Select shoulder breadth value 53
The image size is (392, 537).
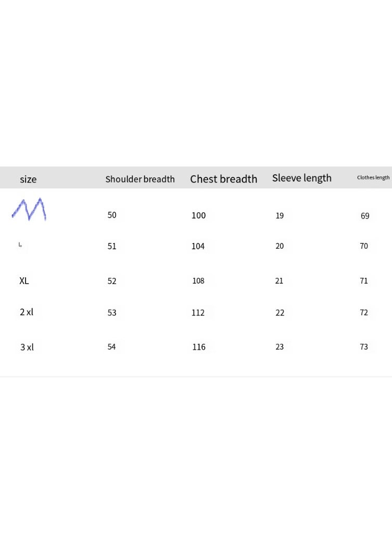click(112, 313)
